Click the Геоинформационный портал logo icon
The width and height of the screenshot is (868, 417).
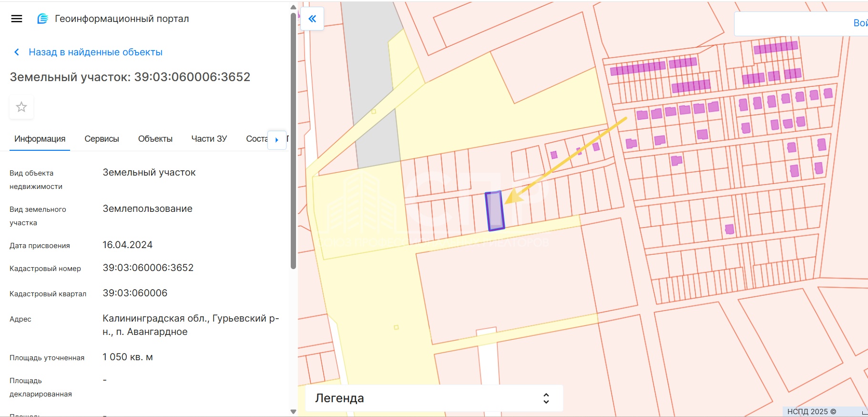[x=43, y=19]
